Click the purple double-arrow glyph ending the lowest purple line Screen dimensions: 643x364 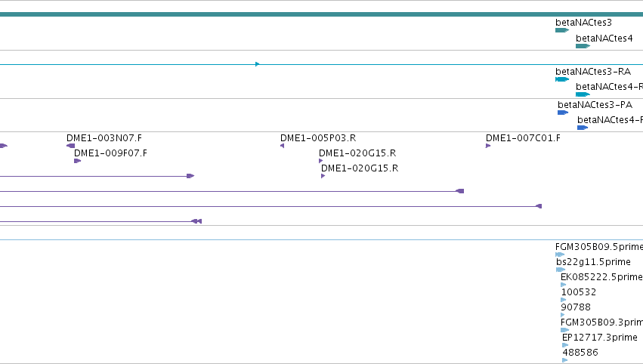coord(196,221)
